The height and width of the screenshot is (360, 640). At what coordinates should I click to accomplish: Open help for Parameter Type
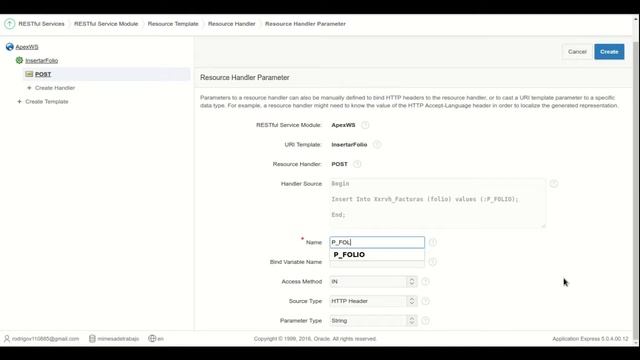tap(425, 321)
